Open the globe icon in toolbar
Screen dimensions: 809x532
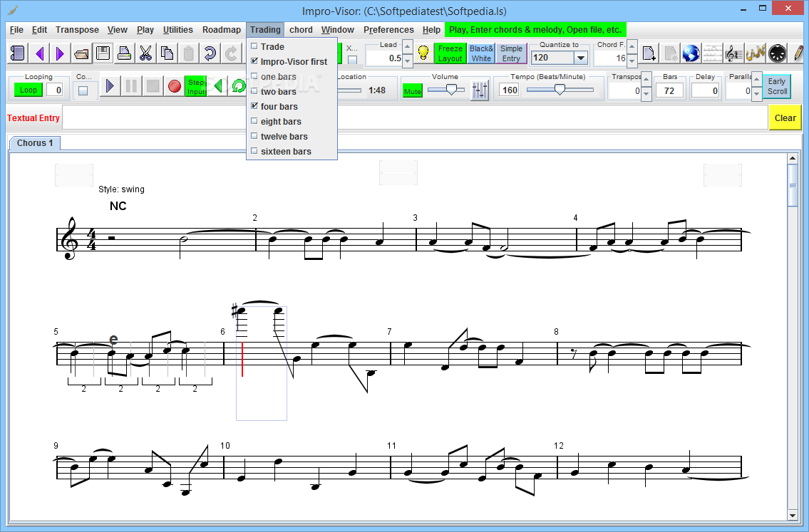(x=691, y=53)
